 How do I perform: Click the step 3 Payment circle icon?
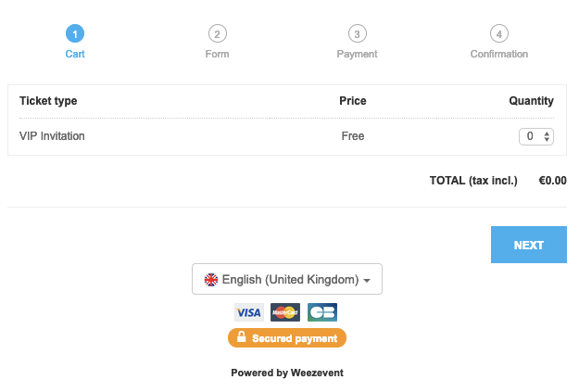point(357,33)
